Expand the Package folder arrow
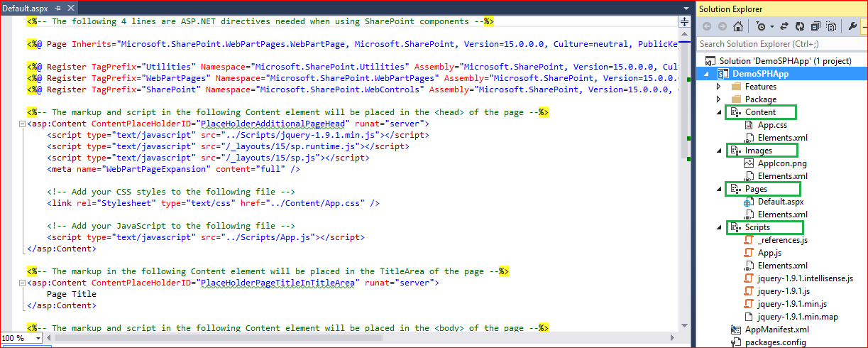Image resolution: width=868 pixels, height=348 pixels. point(718,99)
